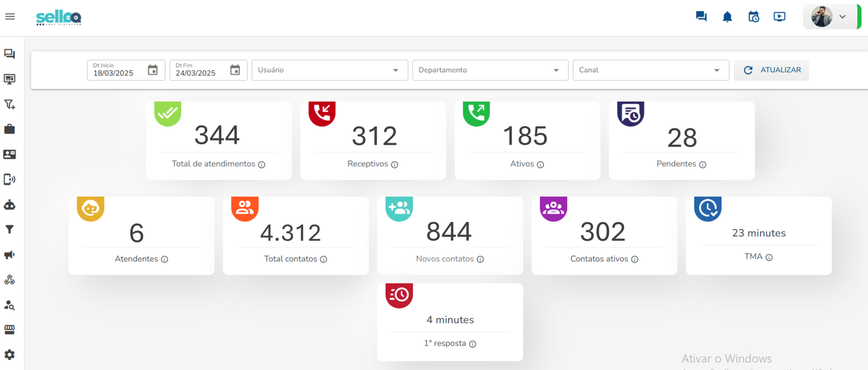Open the megaphone campaigns sidebar icon
The height and width of the screenshot is (370, 868).
[10, 255]
